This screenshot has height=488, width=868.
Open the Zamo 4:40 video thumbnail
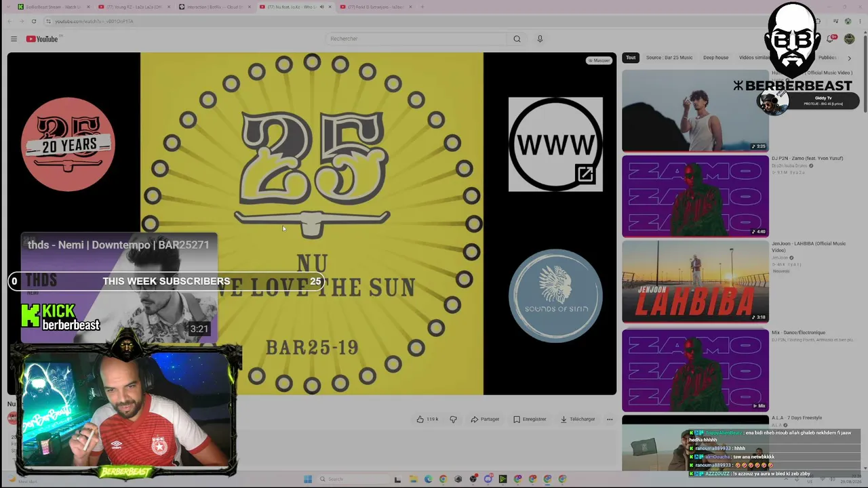[695, 197]
